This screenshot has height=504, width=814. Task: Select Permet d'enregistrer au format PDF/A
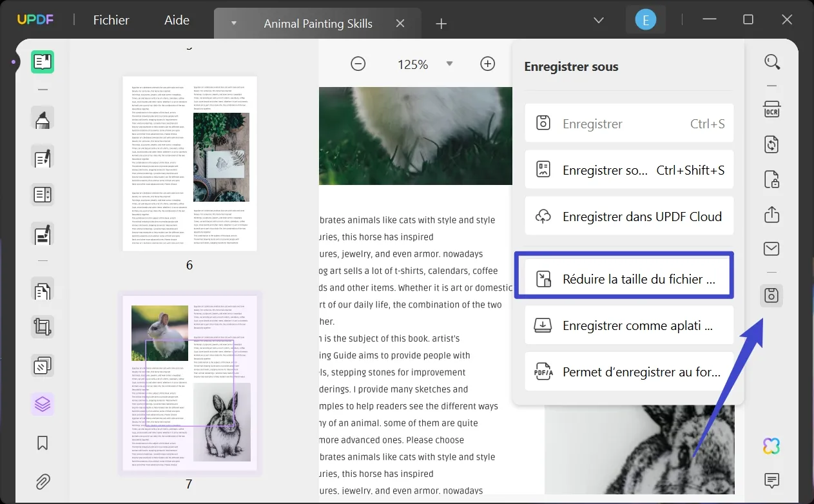click(629, 372)
